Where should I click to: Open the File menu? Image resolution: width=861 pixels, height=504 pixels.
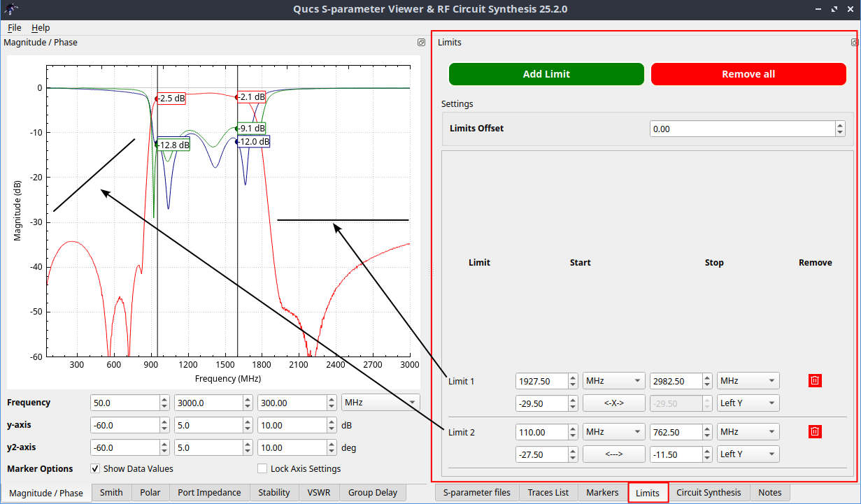pos(14,28)
